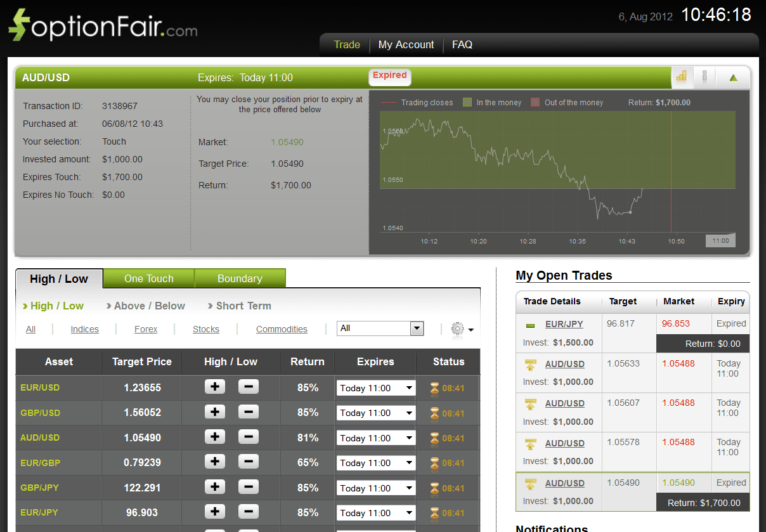Viewport: 766px width, 532px height.
Task: Click the 11:00 expiry marker on chart
Action: (x=720, y=241)
